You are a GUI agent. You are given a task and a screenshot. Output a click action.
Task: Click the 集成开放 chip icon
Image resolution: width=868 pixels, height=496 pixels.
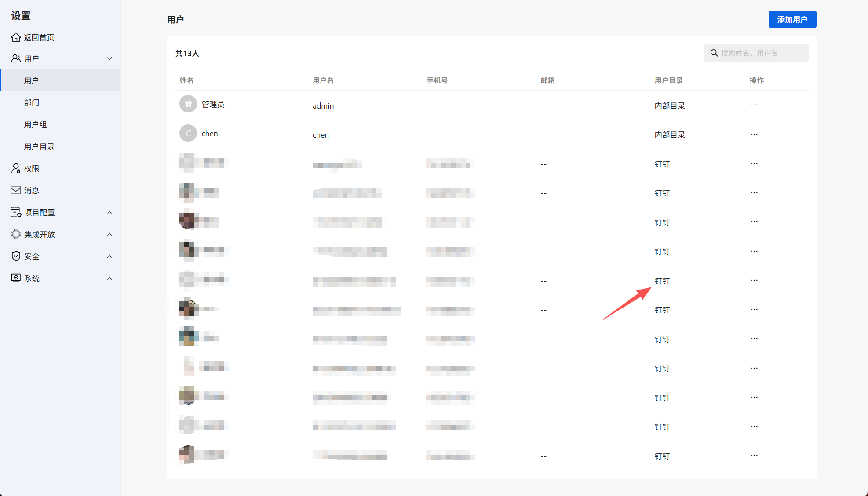tap(16, 234)
